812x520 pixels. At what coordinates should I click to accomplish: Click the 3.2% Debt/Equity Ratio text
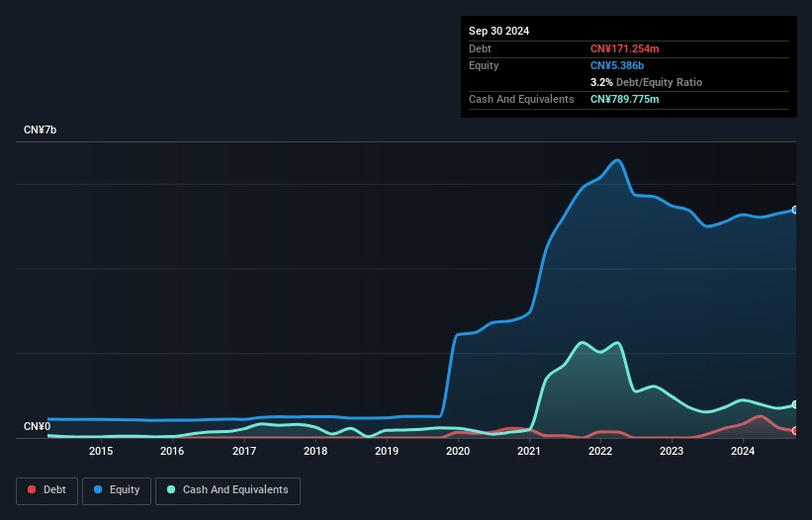click(x=646, y=82)
